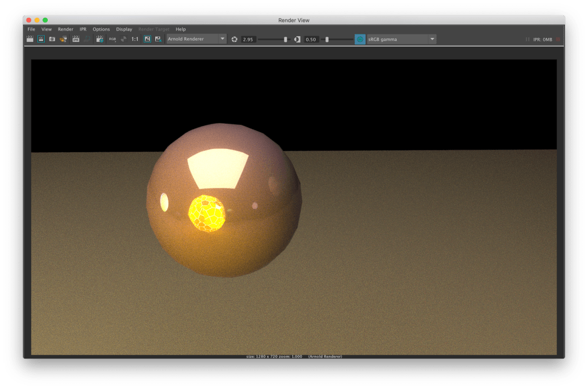Click the 1:1 real size icon
Image resolution: width=588 pixels, height=389 pixels.
pos(134,39)
